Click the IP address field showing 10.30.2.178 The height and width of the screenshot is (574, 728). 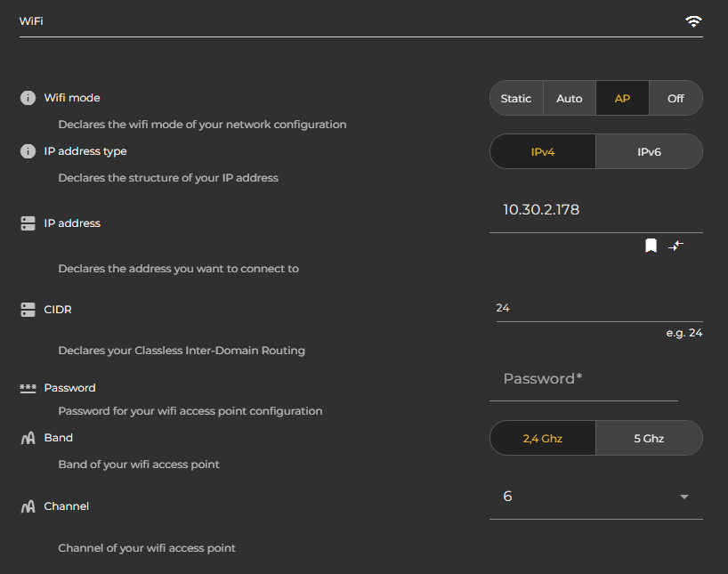coord(570,210)
